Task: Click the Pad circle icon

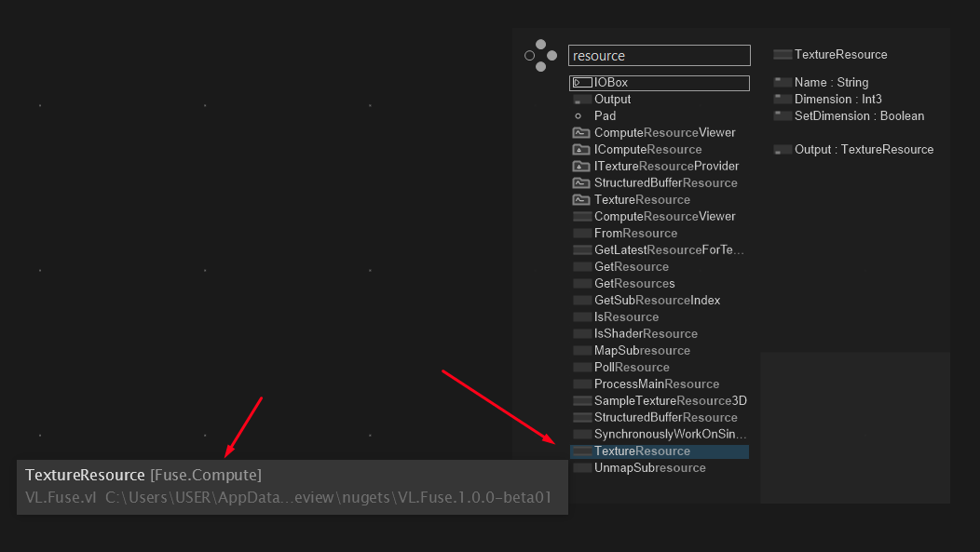Action: tap(578, 116)
